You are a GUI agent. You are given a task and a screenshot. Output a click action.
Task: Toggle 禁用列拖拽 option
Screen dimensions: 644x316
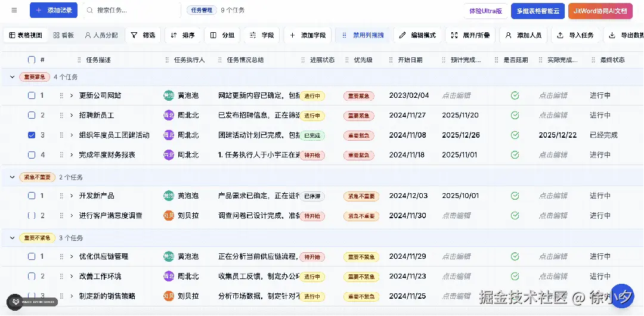click(363, 35)
